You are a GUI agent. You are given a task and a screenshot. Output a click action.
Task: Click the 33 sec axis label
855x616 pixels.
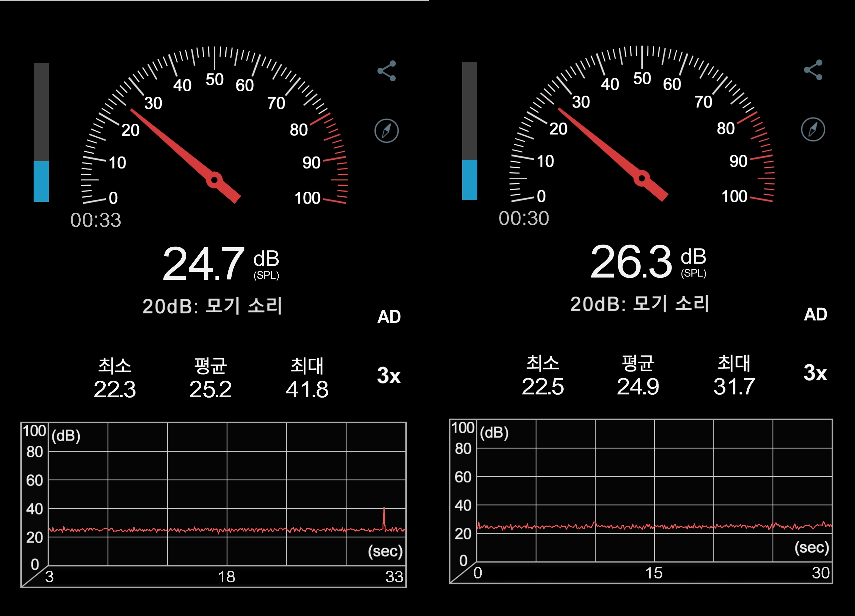tap(394, 577)
